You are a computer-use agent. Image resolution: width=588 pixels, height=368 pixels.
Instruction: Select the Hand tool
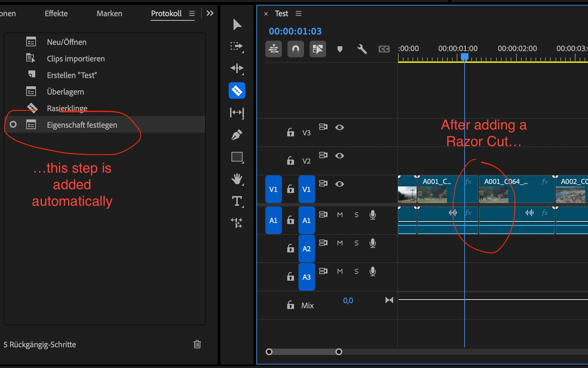[237, 179]
